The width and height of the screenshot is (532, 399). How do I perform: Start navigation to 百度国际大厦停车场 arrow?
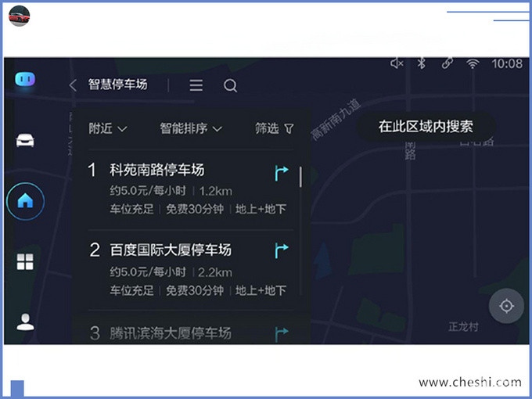coord(281,250)
